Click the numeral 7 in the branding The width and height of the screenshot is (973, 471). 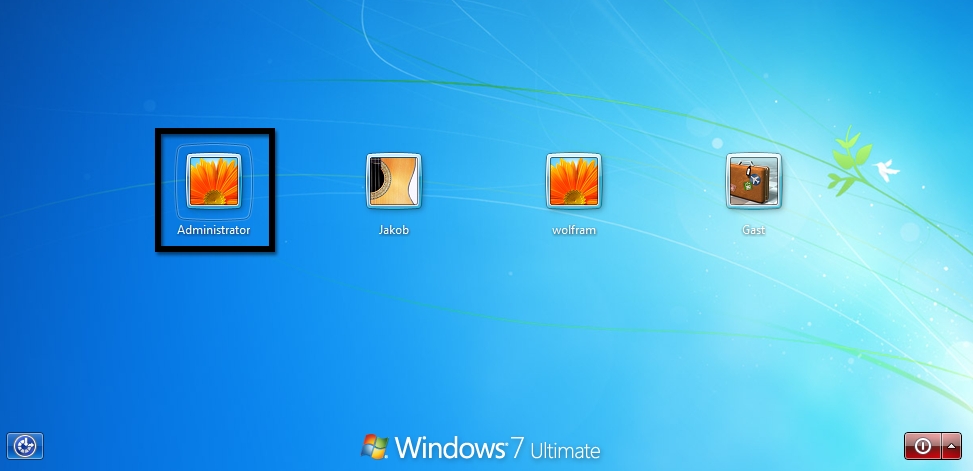[x=515, y=446]
